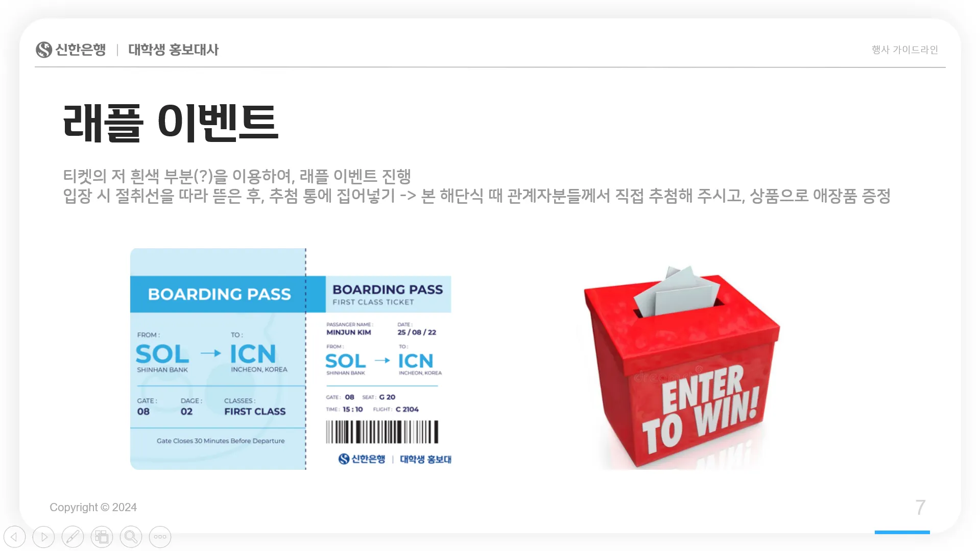
Task: Click the barcode on the boarding pass
Action: tap(382, 432)
